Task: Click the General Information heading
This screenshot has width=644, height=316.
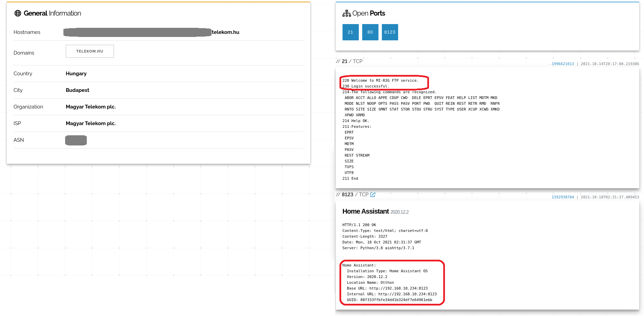Action: (x=52, y=13)
